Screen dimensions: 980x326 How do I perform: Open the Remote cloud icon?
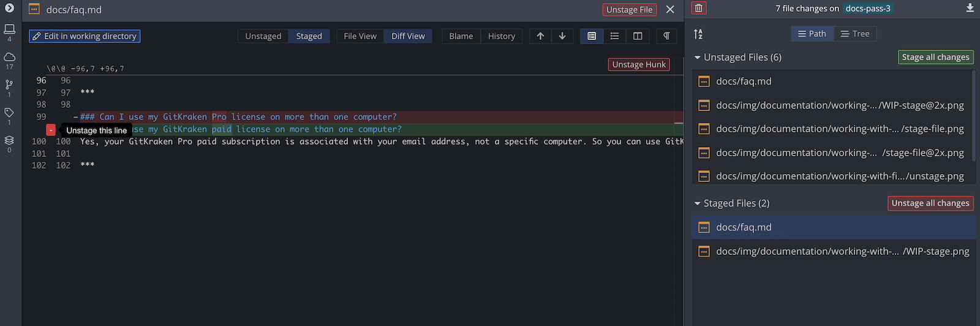tap(9, 57)
